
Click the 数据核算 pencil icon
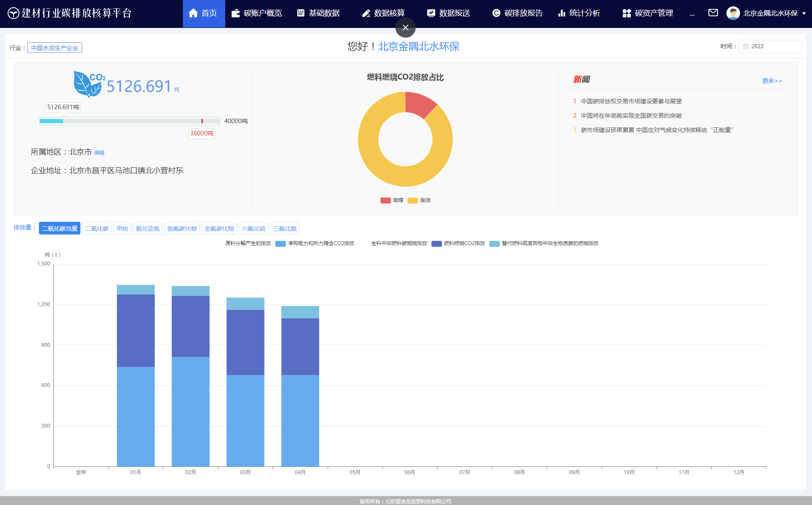[x=366, y=13]
